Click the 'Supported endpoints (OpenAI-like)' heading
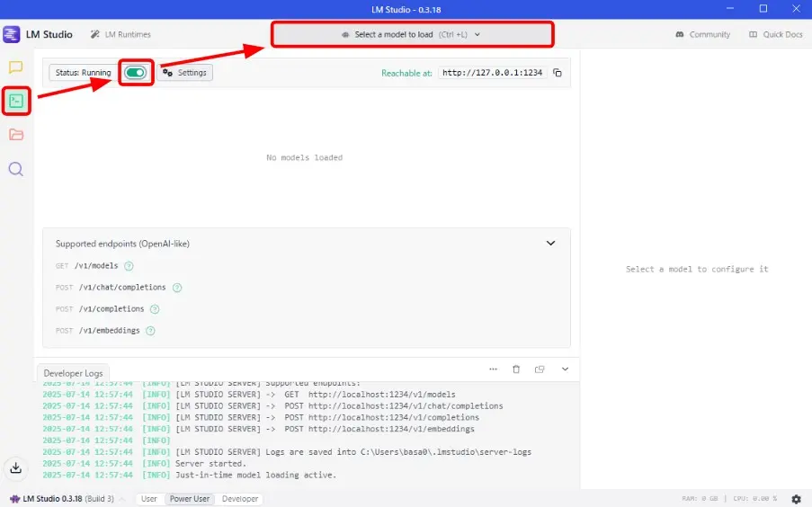 pos(122,244)
